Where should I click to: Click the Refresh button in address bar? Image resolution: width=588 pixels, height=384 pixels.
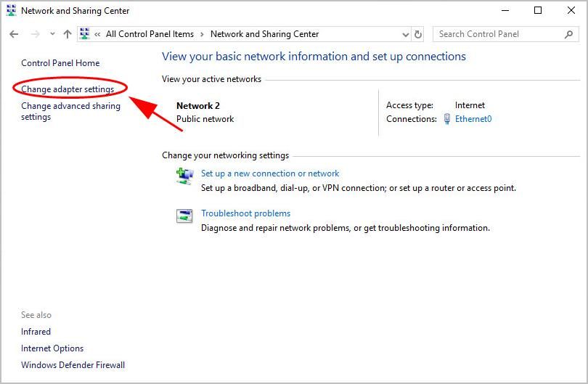point(418,34)
